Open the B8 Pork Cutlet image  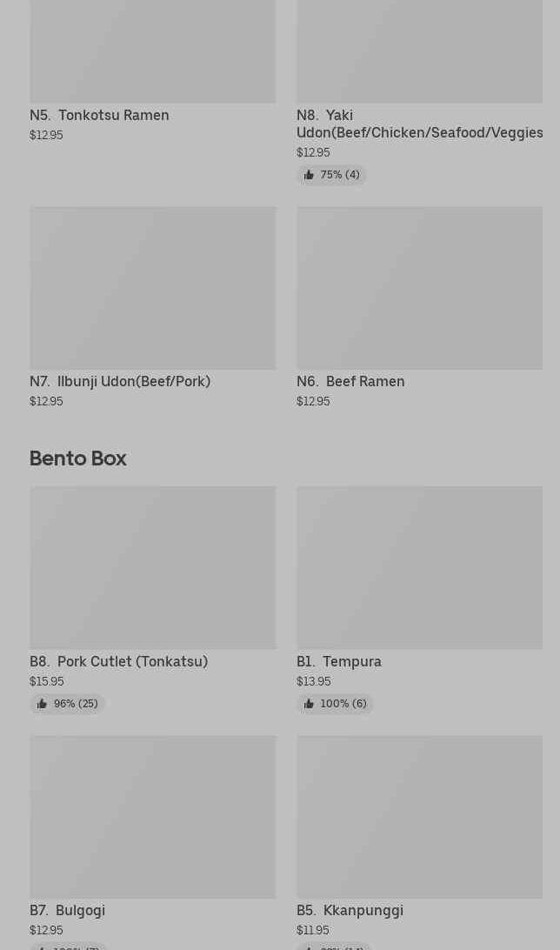152,567
